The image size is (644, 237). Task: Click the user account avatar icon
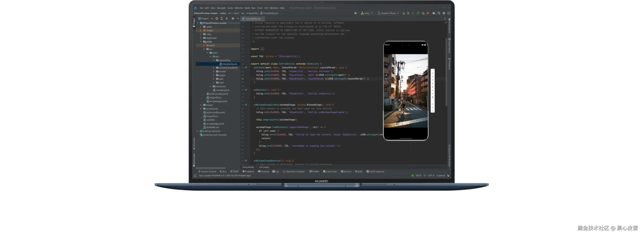449,13
